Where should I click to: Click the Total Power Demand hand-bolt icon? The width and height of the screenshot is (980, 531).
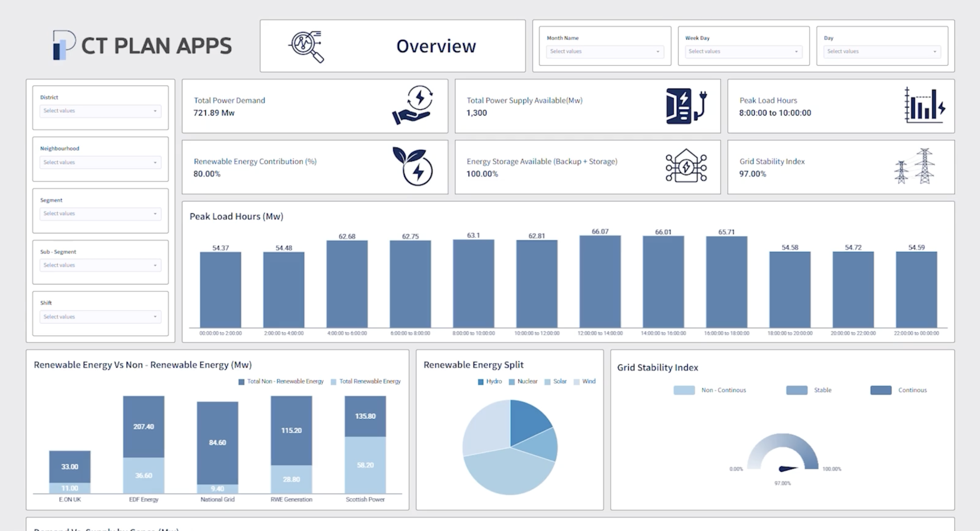(x=413, y=105)
